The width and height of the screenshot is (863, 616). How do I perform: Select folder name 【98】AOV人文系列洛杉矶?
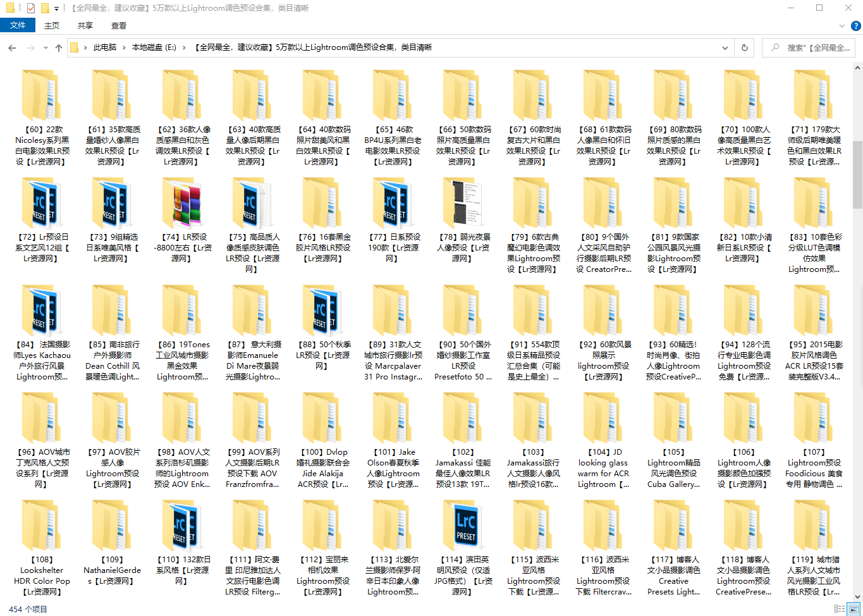tap(182, 468)
